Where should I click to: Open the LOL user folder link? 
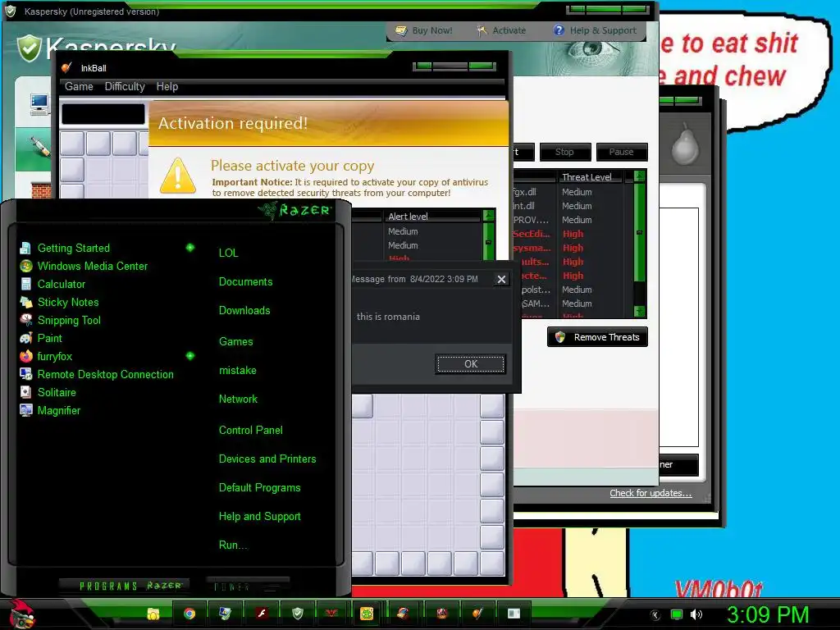(x=228, y=253)
